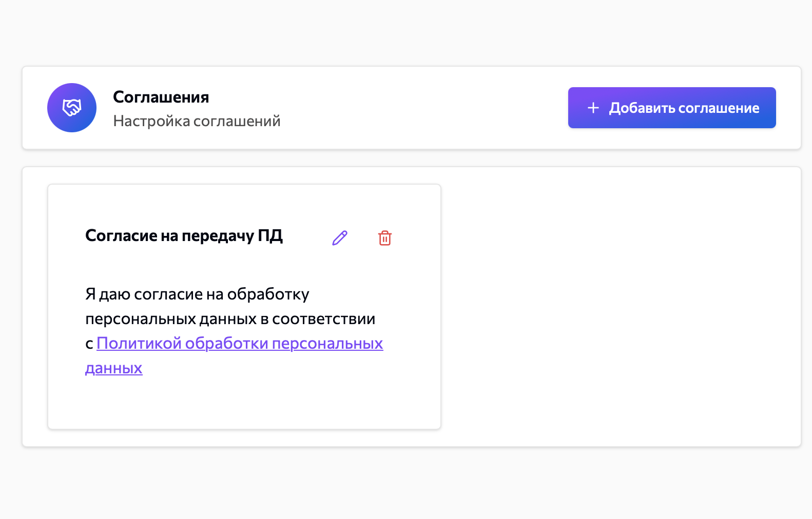The image size is (812, 519).
Task: Click the 'Соглашения' page heading
Action: pyautogui.click(x=161, y=96)
